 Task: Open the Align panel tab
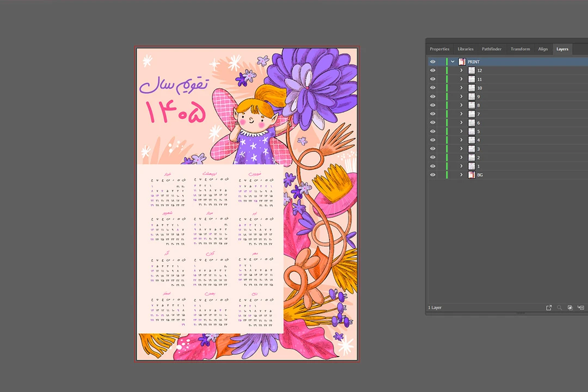tap(543, 49)
